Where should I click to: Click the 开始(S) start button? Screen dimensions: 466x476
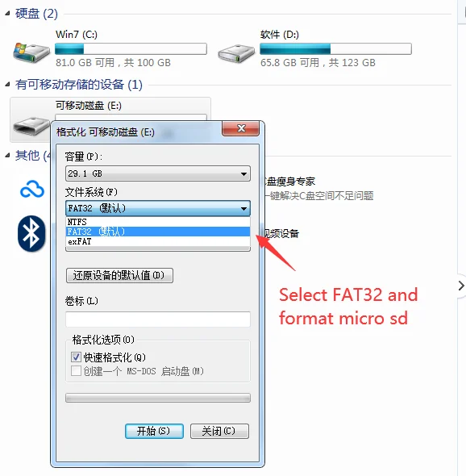point(154,431)
